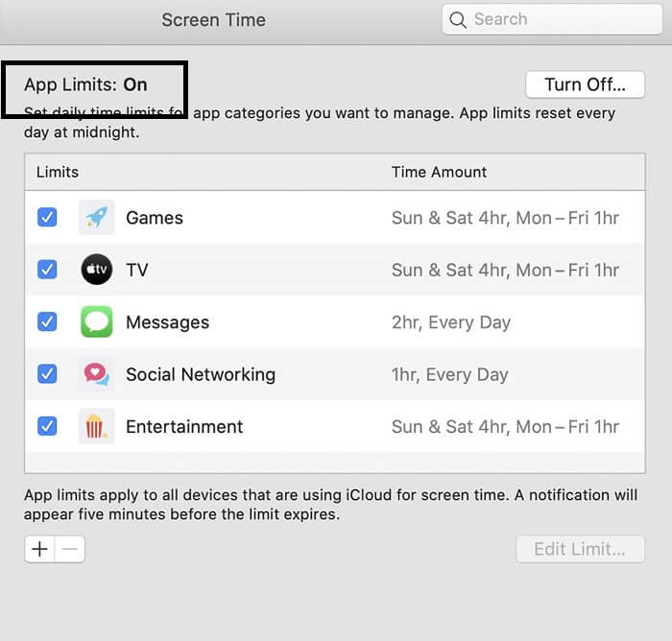The image size is (672, 641).
Task: Turn off App Limits
Action: (x=585, y=84)
